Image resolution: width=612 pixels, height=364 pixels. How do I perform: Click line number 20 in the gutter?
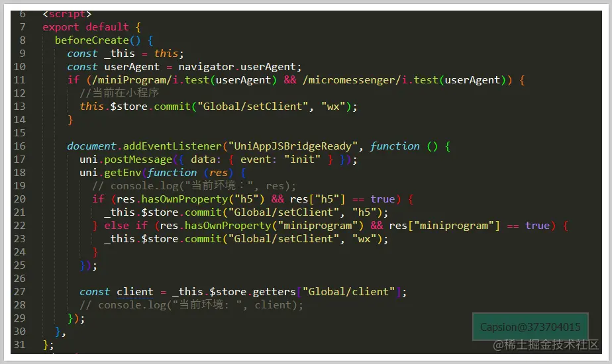pos(19,199)
